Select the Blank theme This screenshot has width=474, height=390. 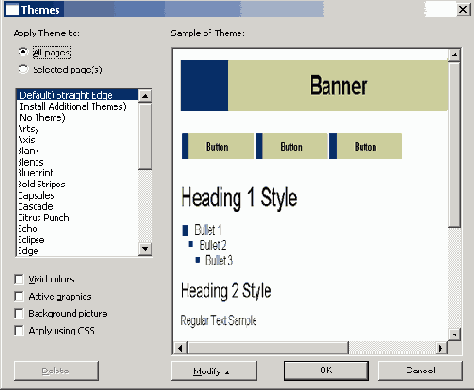click(77, 151)
